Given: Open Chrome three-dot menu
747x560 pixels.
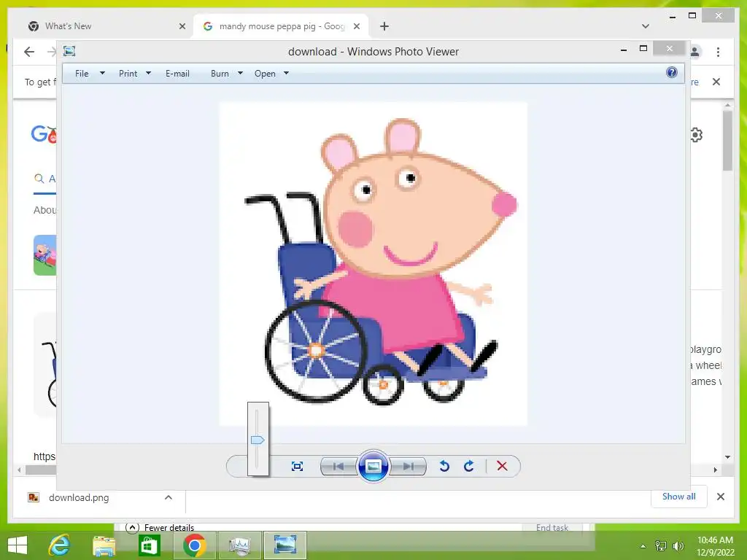Looking at the screenshot, I should [718, 52].
